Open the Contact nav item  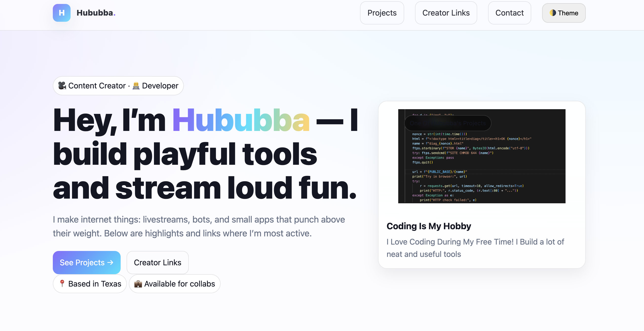[x=509, y=13]
